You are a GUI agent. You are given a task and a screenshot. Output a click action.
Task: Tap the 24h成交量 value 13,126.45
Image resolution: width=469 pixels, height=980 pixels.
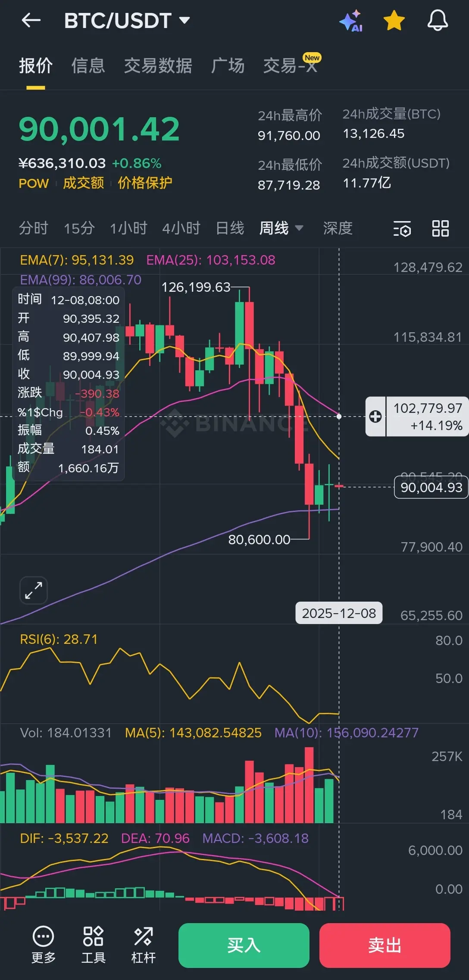(374, 134)
